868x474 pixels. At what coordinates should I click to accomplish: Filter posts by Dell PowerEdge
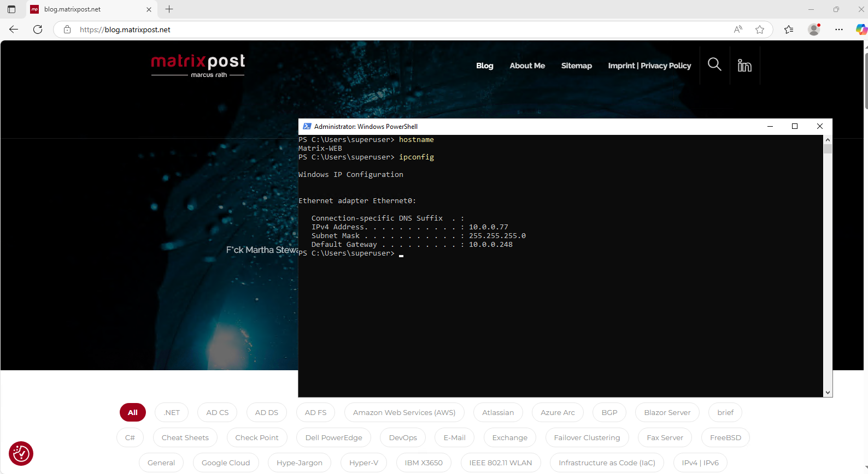(334, 437)
